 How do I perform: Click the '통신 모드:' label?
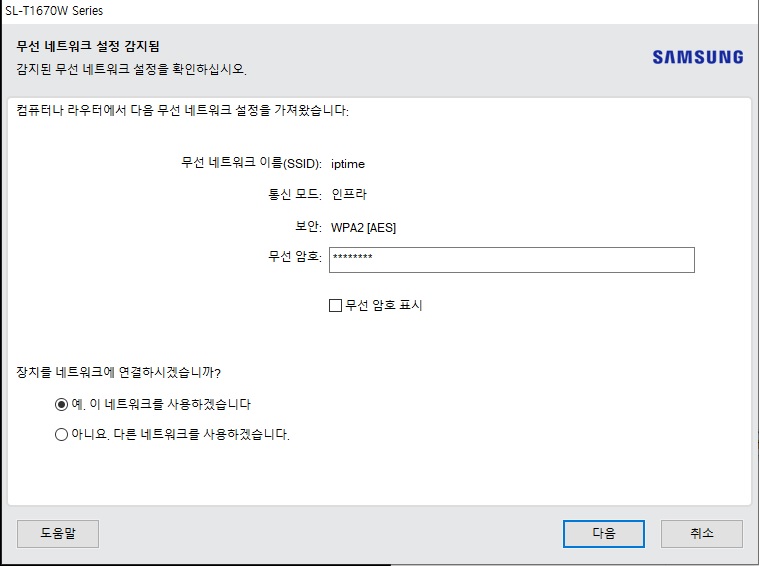pyautogui.click(x=295, y=194)
